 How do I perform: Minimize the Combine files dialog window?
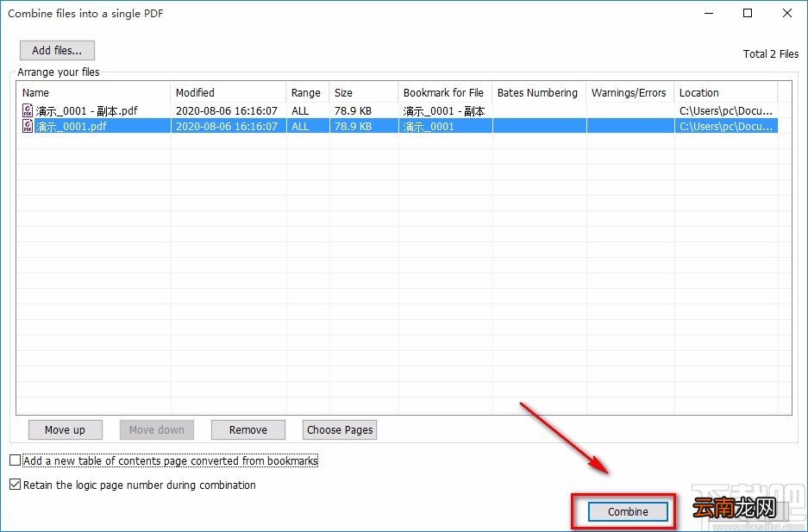(709, 14)
